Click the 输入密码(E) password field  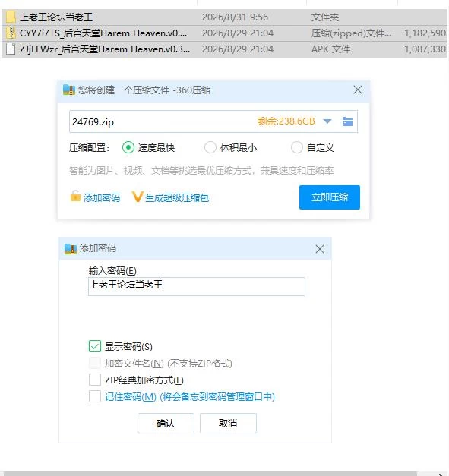click(x=197, y=286)
